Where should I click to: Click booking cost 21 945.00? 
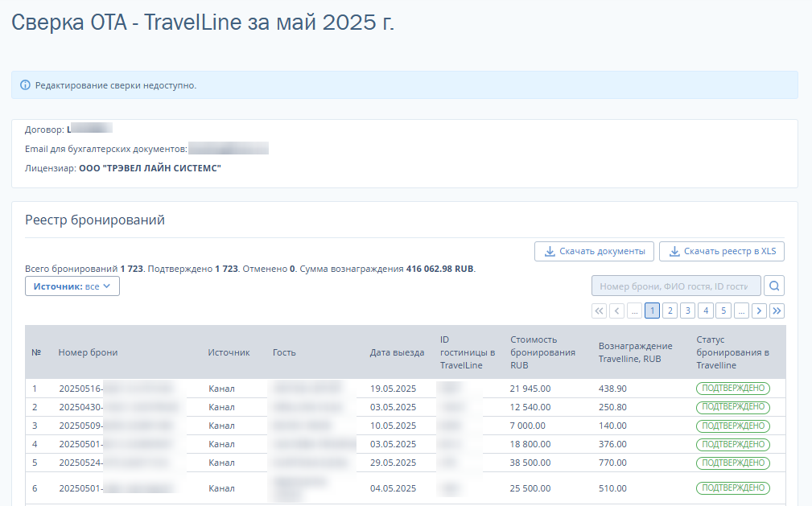pos(530,389)
